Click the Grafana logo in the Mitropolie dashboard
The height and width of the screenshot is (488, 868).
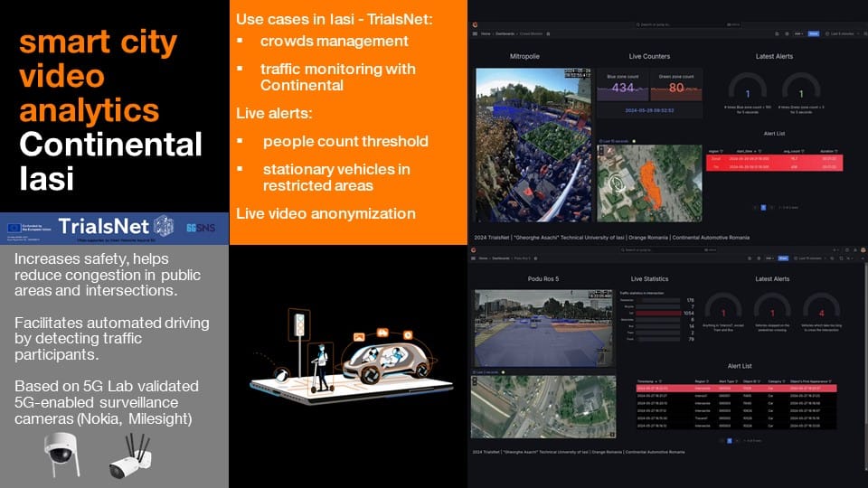[475, 25]
